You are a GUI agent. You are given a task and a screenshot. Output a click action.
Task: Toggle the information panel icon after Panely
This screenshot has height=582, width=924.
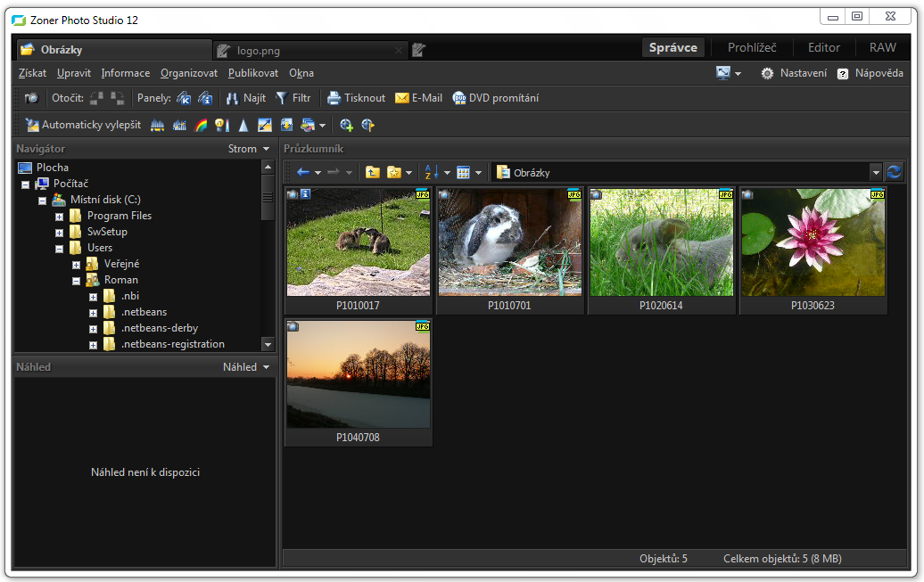pyautogui.click(x=205, y=98)
